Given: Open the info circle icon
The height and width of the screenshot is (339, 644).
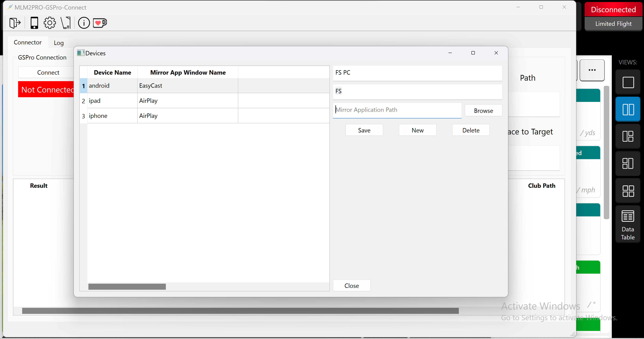Looking at the screenshot, I should pos(84,23).
